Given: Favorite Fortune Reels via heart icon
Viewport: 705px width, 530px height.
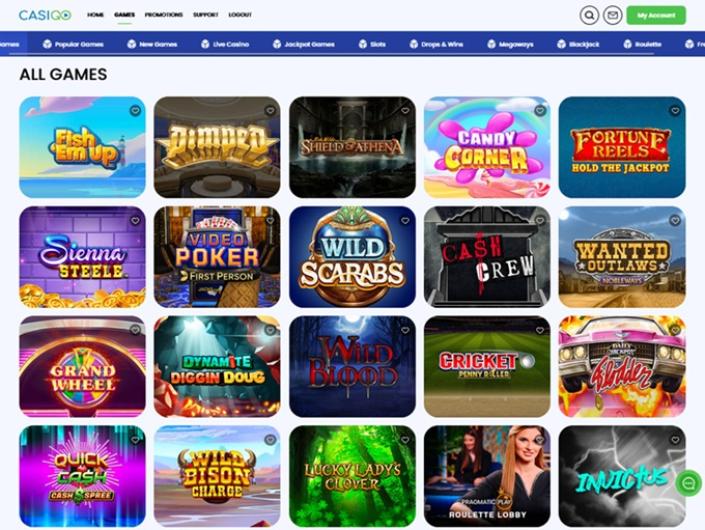Looking at the screenshot, I should [x=675, y=111].
